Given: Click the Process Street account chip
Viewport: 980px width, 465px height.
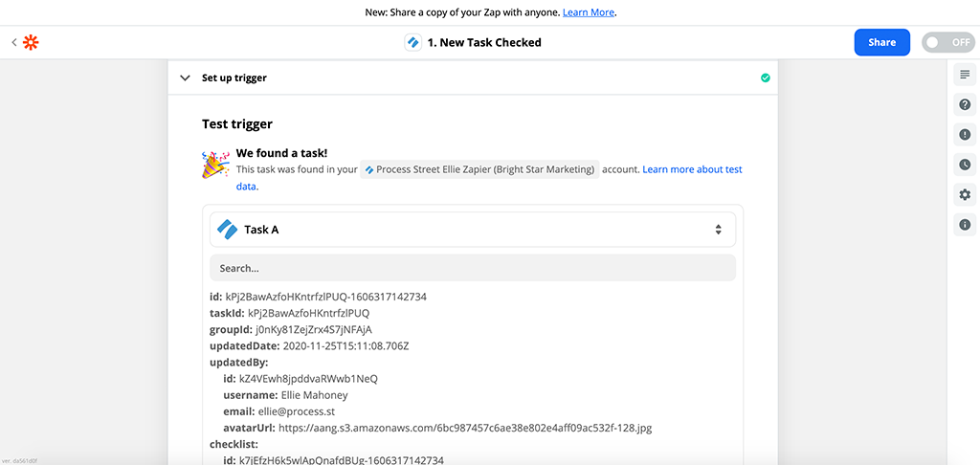Looking at the screenshot, I should click(479, 169).
